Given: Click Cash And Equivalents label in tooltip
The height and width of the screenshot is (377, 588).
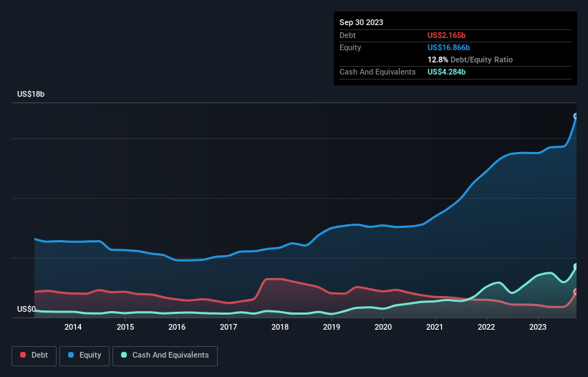Looking at the screenshot, I should [x=377, y=72].
